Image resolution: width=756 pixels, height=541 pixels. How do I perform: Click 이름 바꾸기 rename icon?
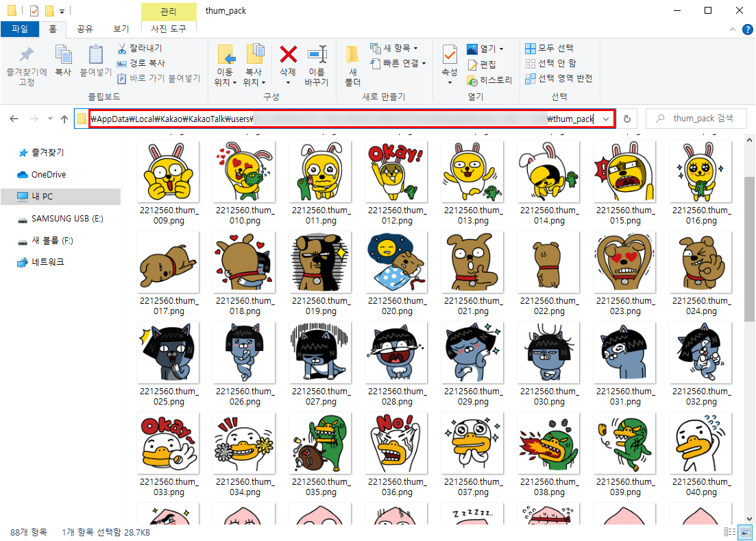pos(317,66)
